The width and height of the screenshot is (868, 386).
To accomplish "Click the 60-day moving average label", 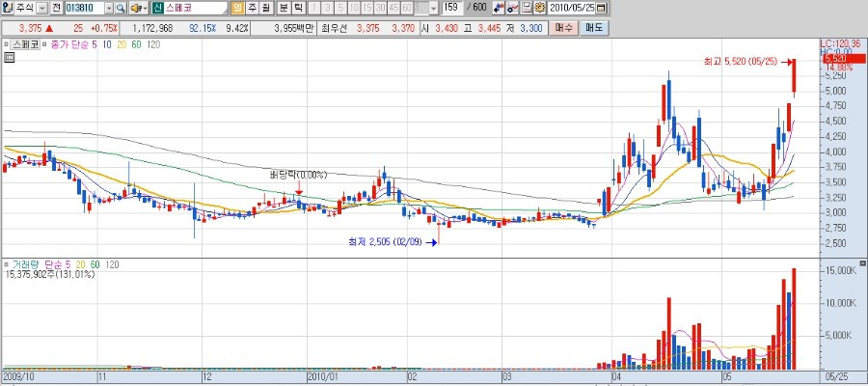I will [x=137, y=44].
